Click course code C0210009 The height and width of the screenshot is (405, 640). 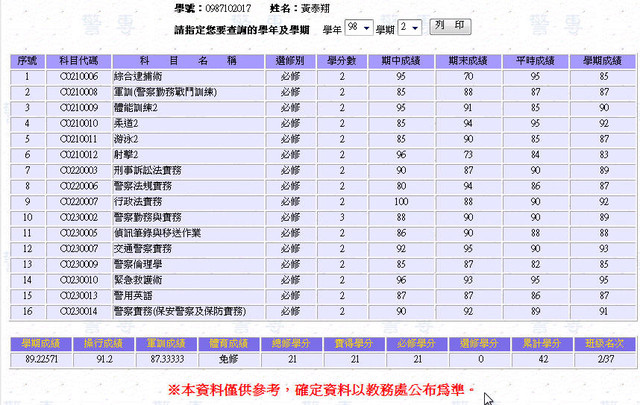click(x=79, y=108)
